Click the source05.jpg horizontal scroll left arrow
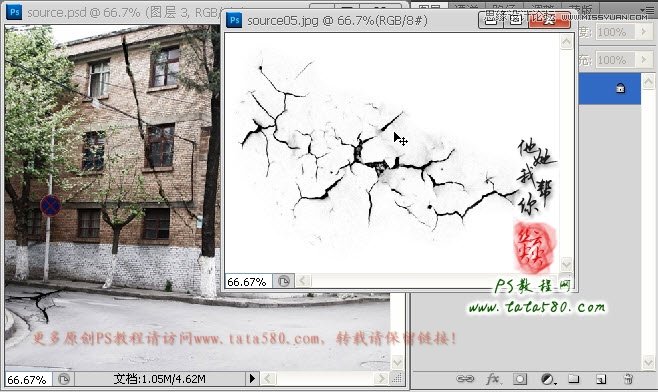 click(303, 280)
